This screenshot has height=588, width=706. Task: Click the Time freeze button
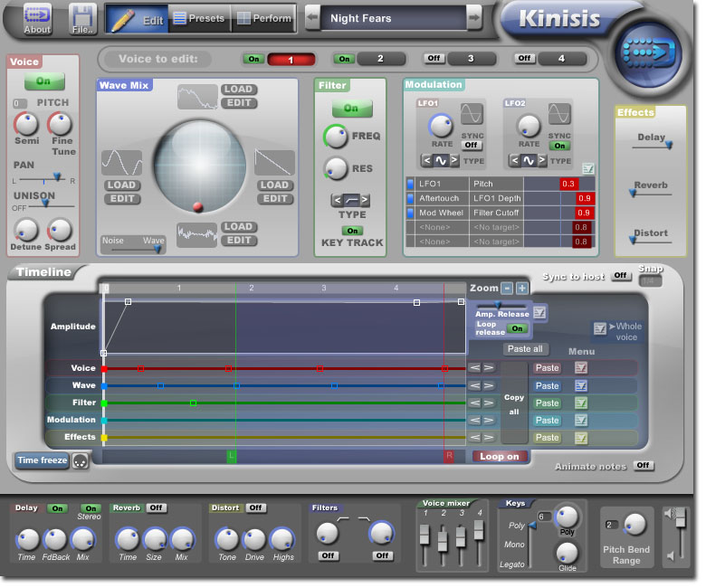tap(42, 460)
